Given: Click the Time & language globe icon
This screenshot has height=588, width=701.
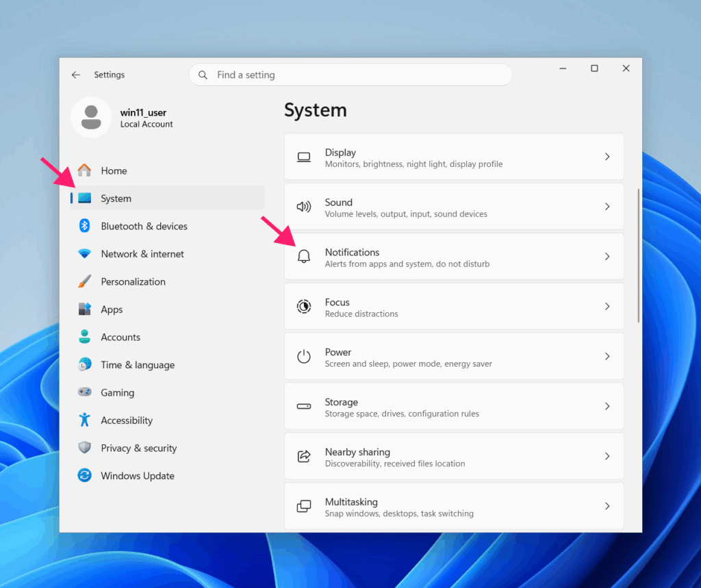Looking at the screenshot, I should click(x=84, y=364).
